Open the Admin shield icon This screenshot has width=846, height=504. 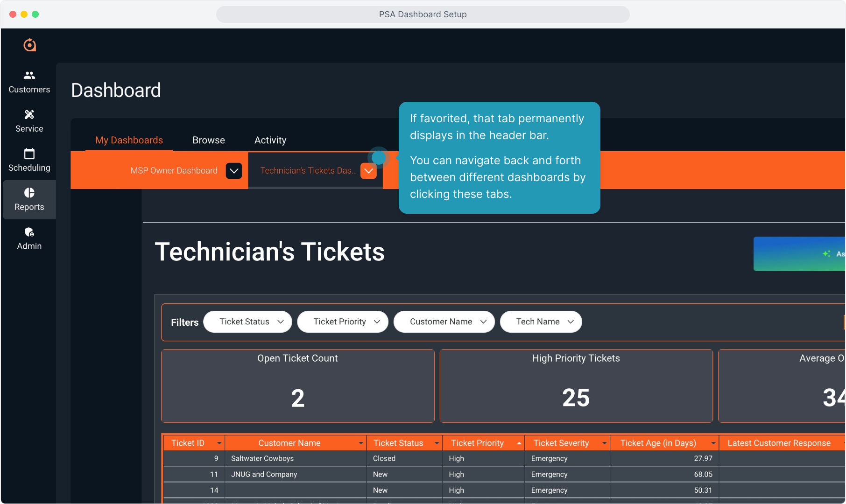pyautogui.click(x=29, y=232)
